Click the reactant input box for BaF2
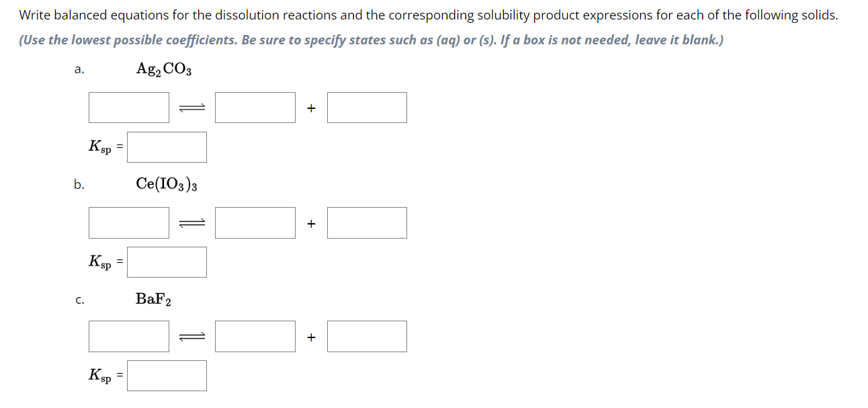 [128, 335]
